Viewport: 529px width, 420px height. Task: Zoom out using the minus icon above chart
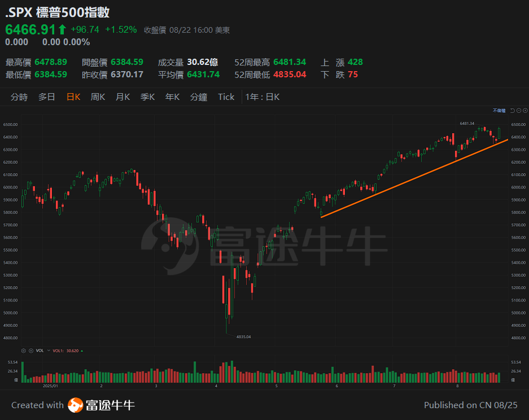(519, 111)
